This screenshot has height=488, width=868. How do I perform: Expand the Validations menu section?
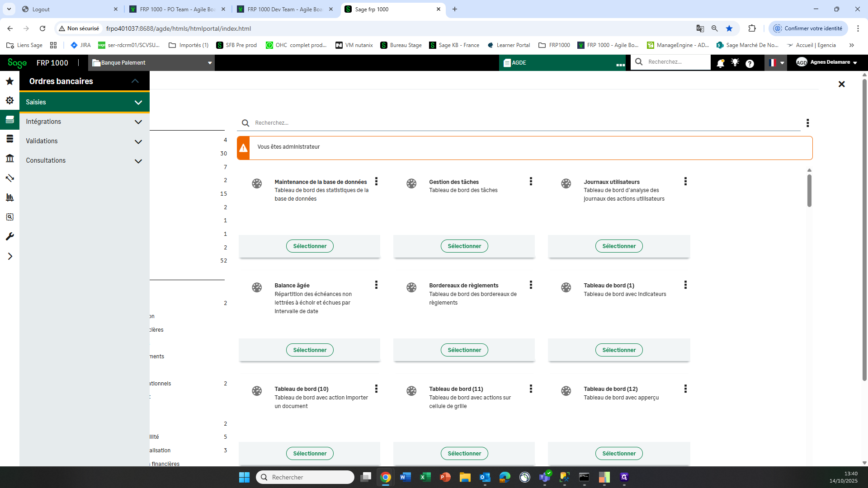click(84, 141)
